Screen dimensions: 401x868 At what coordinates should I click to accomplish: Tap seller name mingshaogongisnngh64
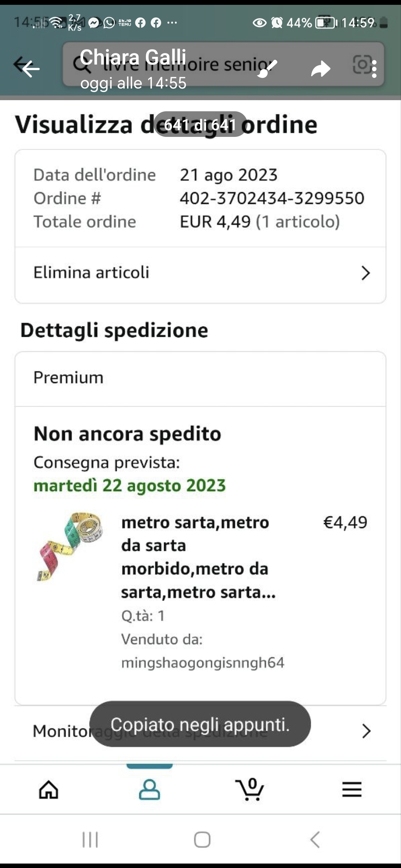203,662
